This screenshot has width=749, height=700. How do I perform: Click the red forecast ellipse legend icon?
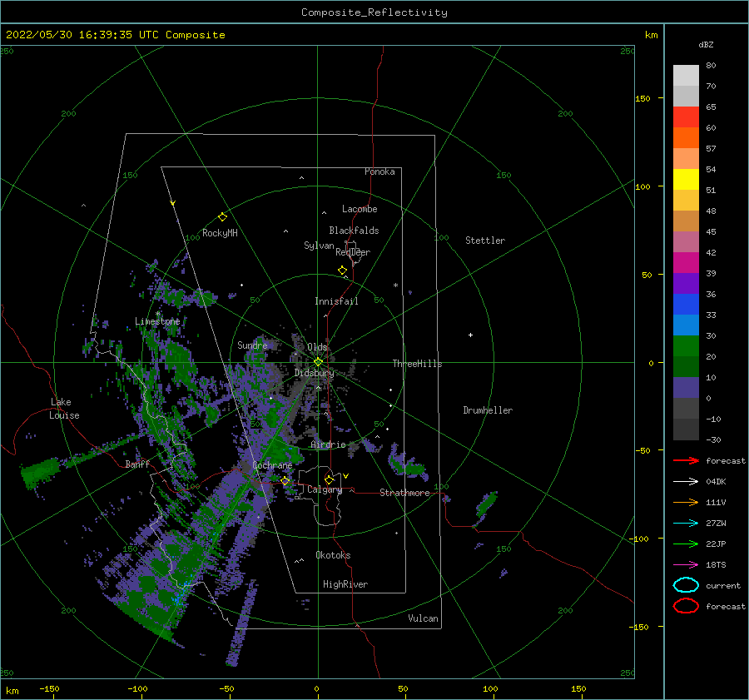tap(686, 606)
